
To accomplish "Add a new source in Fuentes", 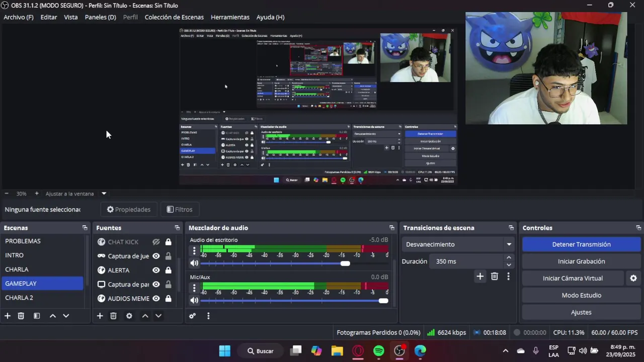I will pos(100,316).
